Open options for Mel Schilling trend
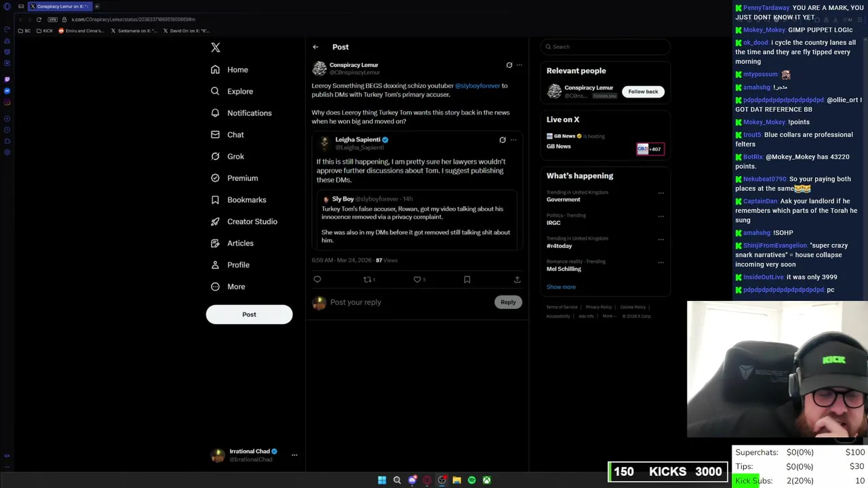Viewport: 868px width, 488px height. pyautogui.click(x=661, y=262)
